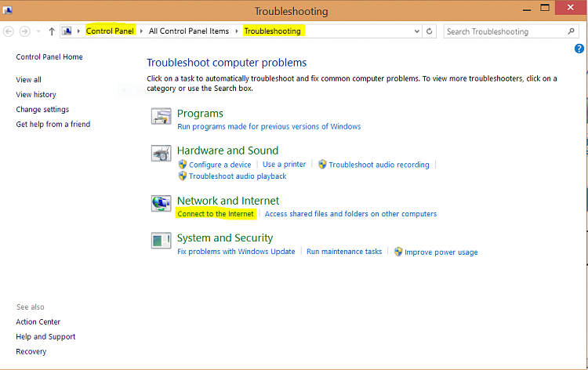Maximize the Troubleshooting window

[x=545, y=8]
